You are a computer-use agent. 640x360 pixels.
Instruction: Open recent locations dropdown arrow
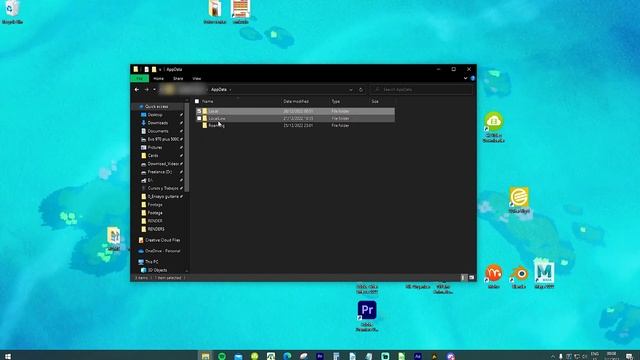154,89
